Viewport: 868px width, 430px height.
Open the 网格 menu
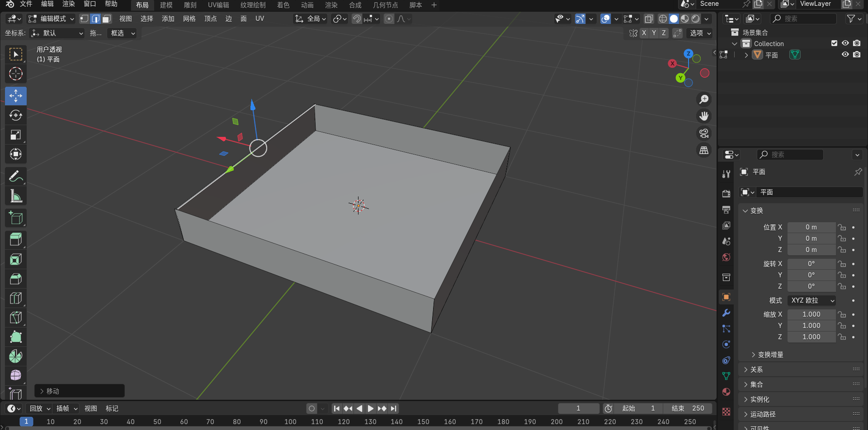click(x=189, y=19)
